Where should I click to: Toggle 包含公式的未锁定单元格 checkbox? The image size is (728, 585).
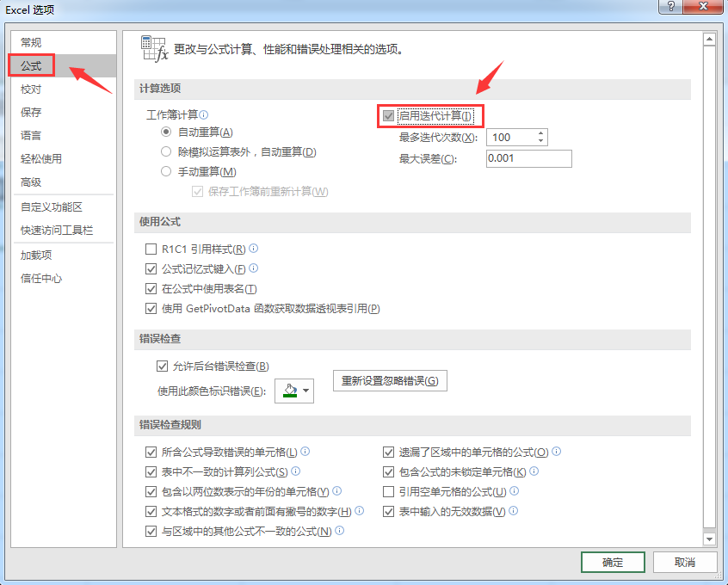coord(389,472)
